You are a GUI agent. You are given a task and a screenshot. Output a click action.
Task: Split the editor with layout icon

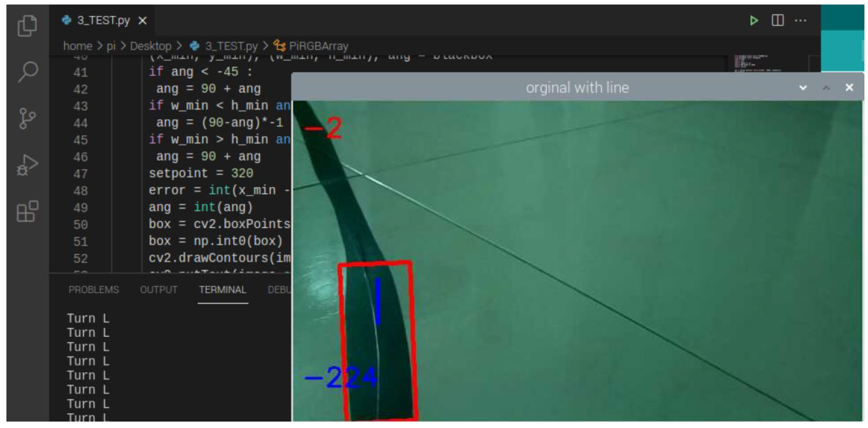(777, 20)
